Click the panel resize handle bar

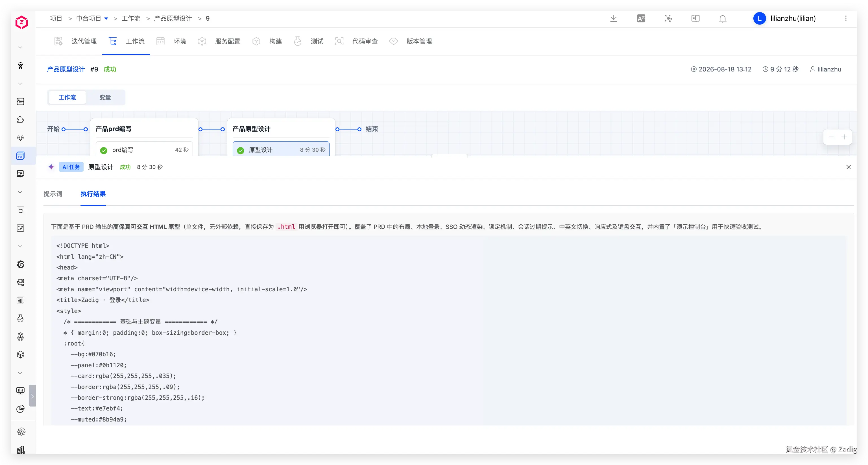[450, 156]
